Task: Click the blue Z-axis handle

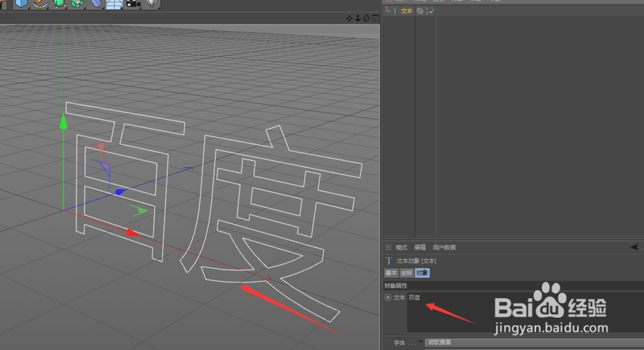Action: pyautogui.click(x=120, y=192)
